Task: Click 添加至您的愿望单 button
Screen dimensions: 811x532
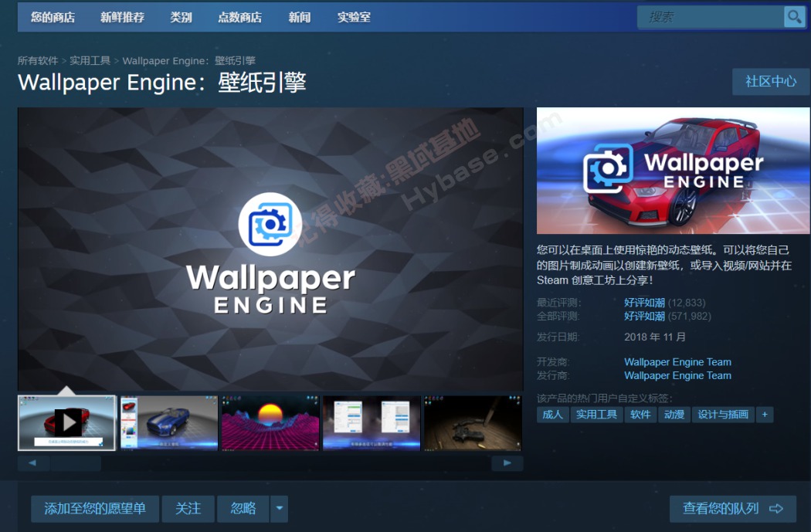Action: 95,508
